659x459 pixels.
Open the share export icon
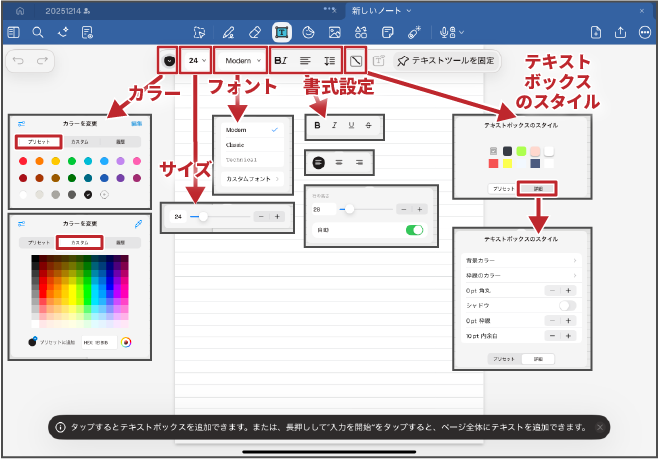click(x=620, y=32)
